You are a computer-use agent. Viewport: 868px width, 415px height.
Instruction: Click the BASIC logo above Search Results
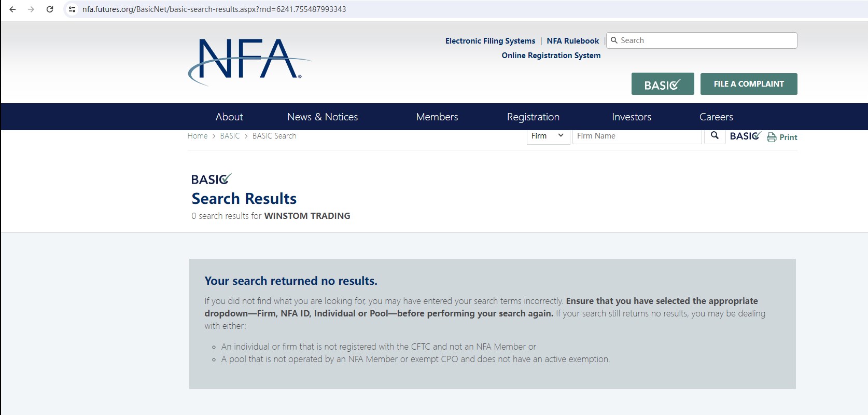point(211,179)
